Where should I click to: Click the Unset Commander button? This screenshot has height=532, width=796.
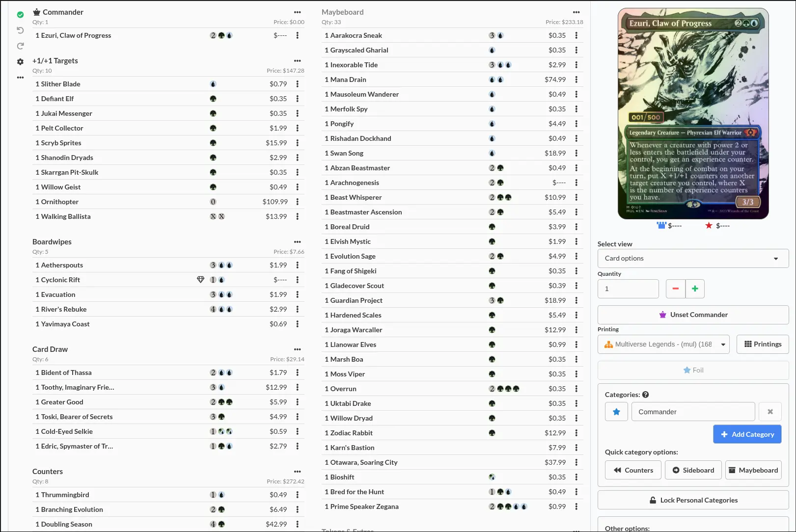point(692,315)
